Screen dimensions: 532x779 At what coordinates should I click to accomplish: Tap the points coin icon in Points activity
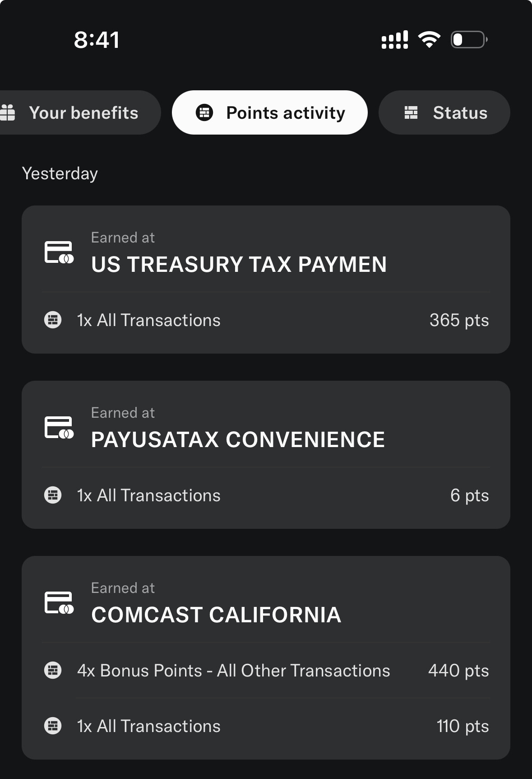pyautogui.click(x=204, y=112)
